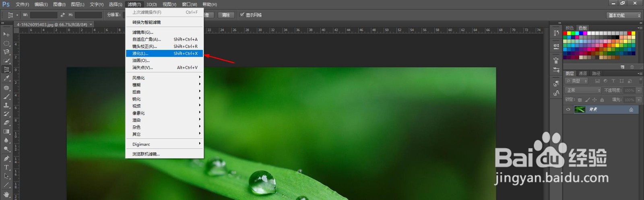The image size is (644, 200).
Task: Select the Move tool
Action: pyautogui.click(x=6, y=34)
